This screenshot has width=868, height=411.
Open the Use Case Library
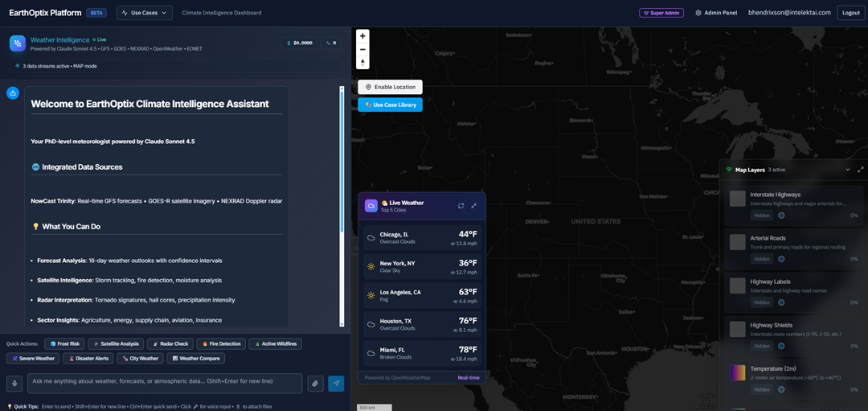pyautogui.click(x=390, y=105)
